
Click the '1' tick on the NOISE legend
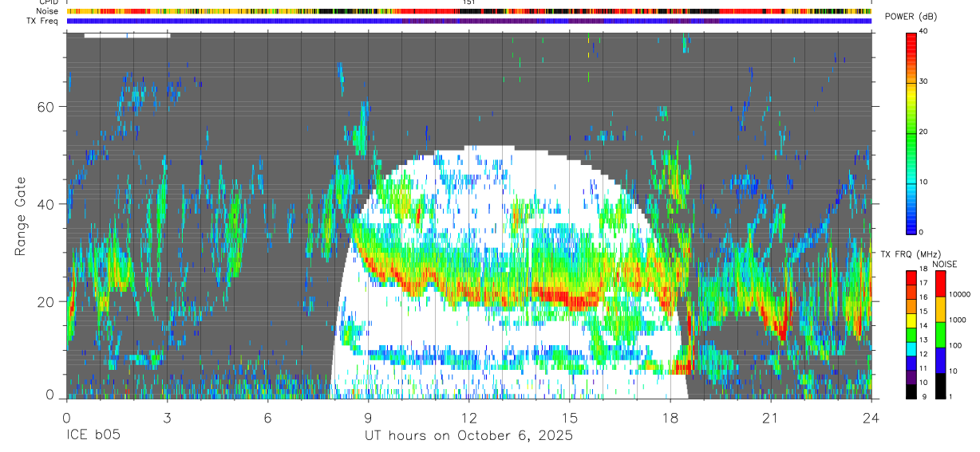click(x=950, y=396)
